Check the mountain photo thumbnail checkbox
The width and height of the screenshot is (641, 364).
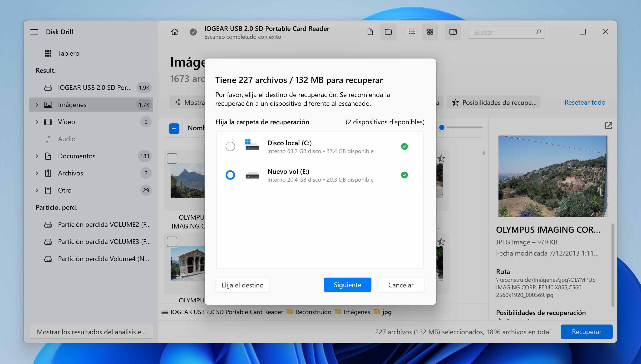click(172, 159)
